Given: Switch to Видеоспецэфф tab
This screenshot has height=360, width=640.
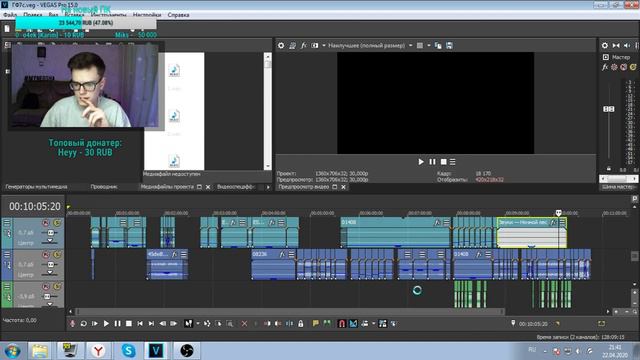Looking at the screenshot, I should (236, 187).
